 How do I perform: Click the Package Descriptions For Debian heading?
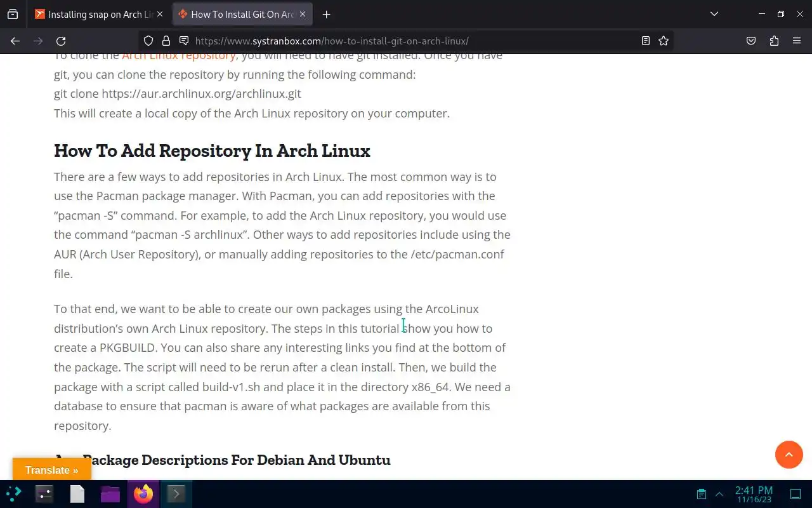222,460
